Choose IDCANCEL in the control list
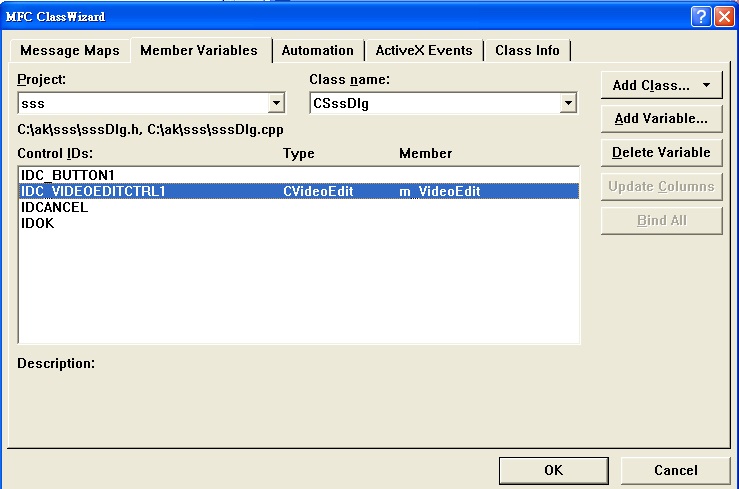Screen dimensions: 739x489 pyautogui.click(x=54, y=208)
